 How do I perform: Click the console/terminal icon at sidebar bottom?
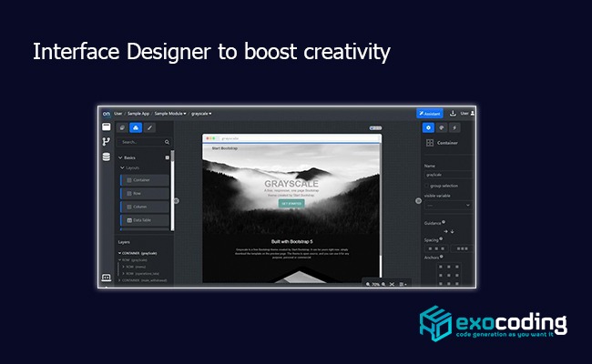107,278
